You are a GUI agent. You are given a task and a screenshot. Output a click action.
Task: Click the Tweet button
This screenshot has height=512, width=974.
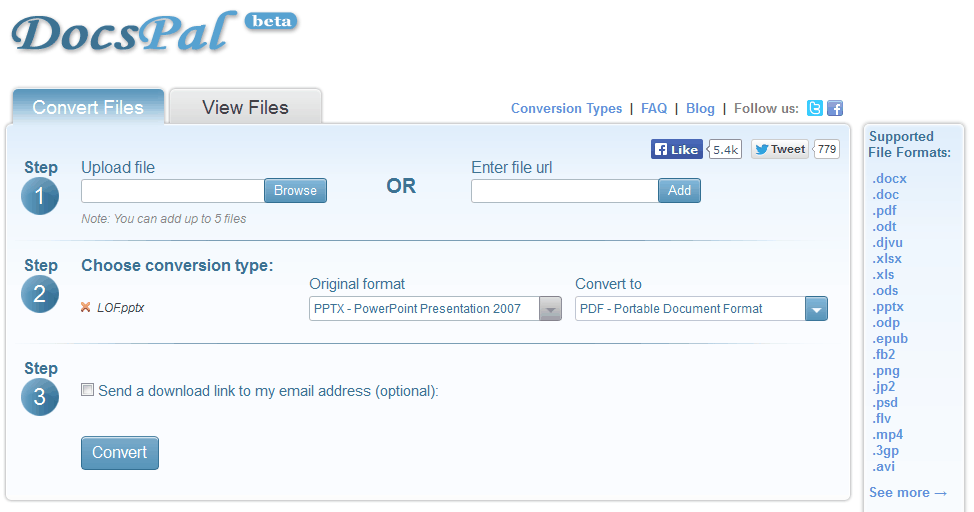pos(780,149)
